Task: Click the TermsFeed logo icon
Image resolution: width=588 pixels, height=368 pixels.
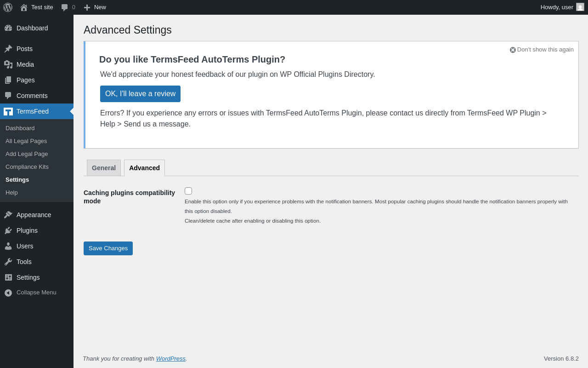Action: [8, 111]
